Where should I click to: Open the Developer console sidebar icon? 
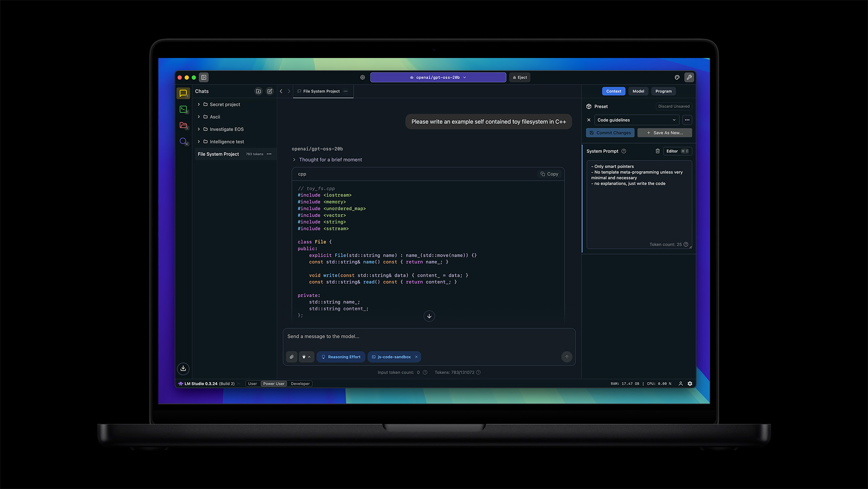(183, 109)
